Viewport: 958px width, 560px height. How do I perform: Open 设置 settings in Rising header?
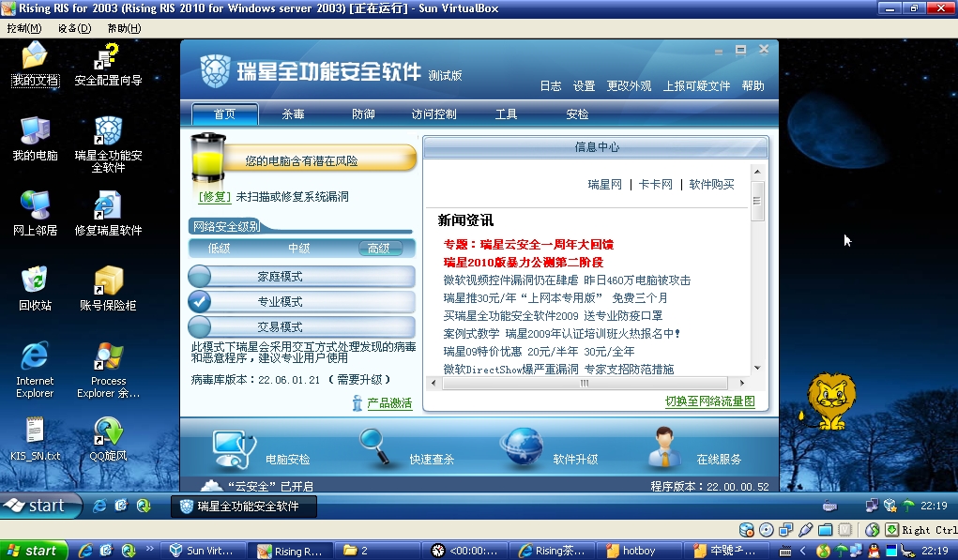pos(584,86)
